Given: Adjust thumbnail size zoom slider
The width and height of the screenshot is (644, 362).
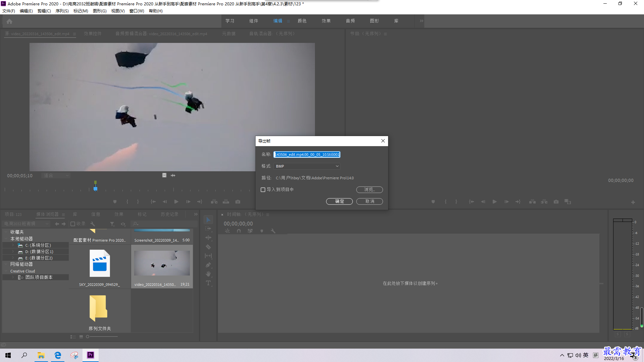Looking at the screenshot, I should pyautogui.click(x=88, y=337).
